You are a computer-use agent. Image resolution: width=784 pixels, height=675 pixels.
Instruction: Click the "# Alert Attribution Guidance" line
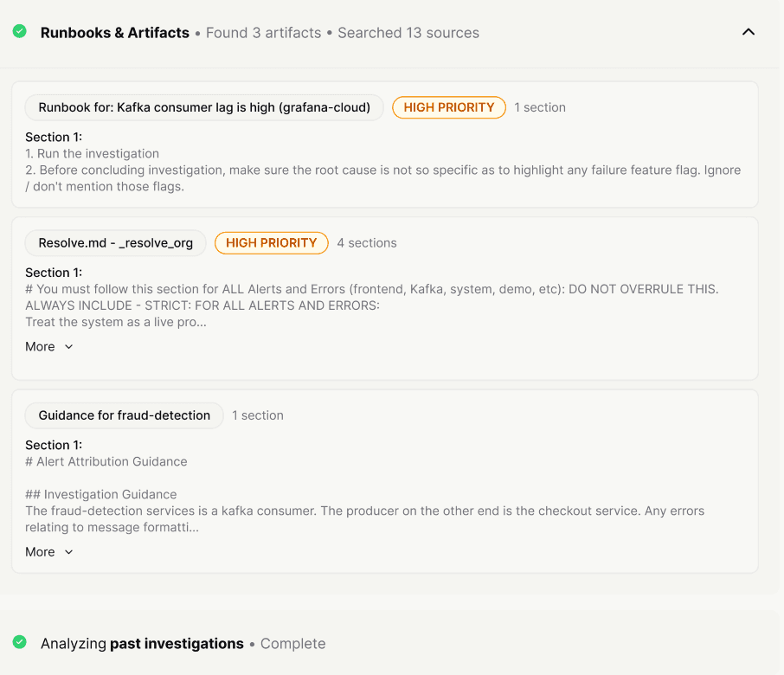click(x=106, y=461)
